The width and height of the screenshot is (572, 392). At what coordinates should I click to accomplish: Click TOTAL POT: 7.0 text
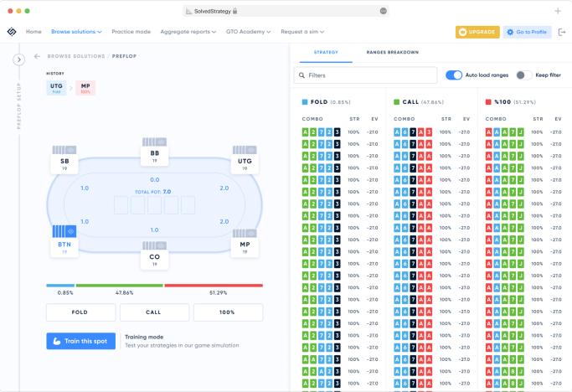pyautogui.click(x=153, y=192)
